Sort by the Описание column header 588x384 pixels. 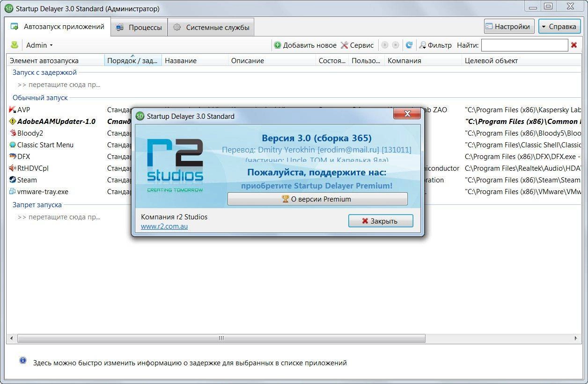(272, 60)
